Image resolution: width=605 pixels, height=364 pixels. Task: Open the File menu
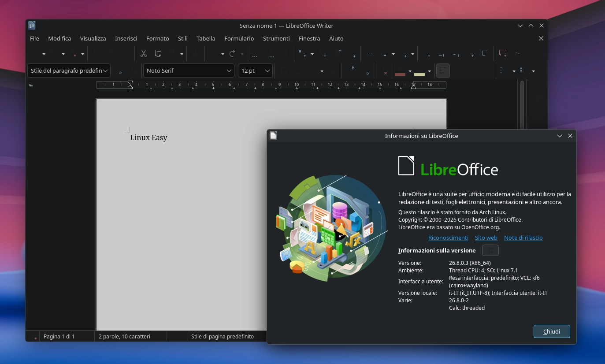pos(34,38)
